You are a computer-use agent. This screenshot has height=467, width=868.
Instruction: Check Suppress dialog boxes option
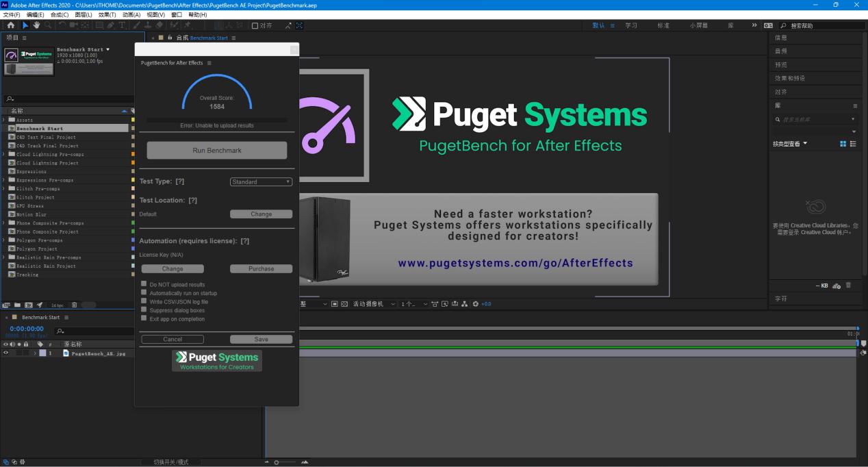143,310
